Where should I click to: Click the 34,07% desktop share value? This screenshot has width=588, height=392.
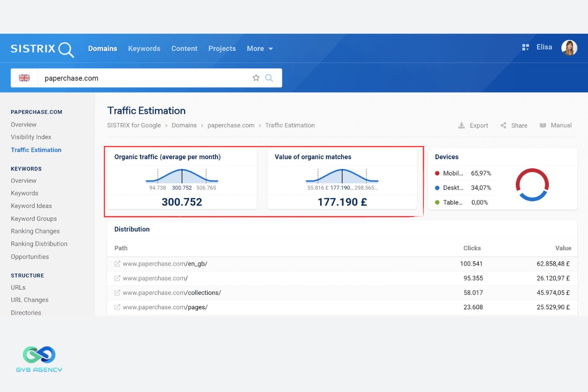(x=481, y=188)
